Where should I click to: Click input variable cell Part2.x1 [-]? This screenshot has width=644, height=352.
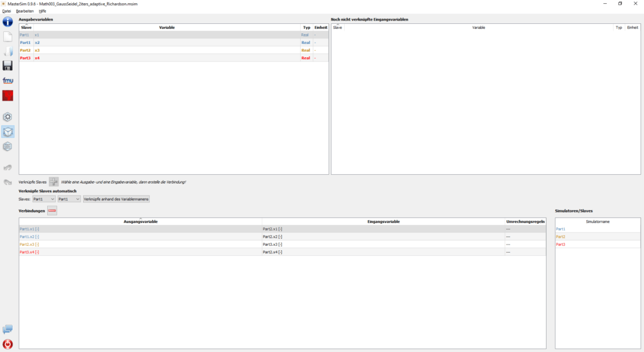[383, 229]
